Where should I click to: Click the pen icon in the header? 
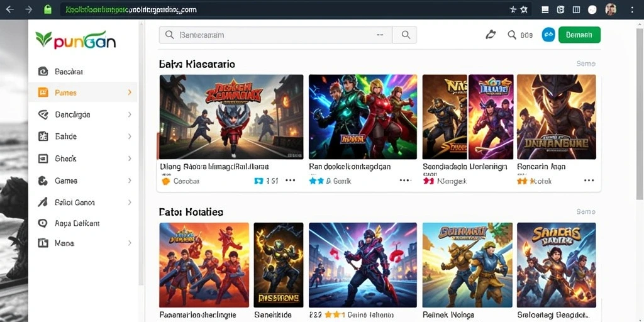pos(491,35)
